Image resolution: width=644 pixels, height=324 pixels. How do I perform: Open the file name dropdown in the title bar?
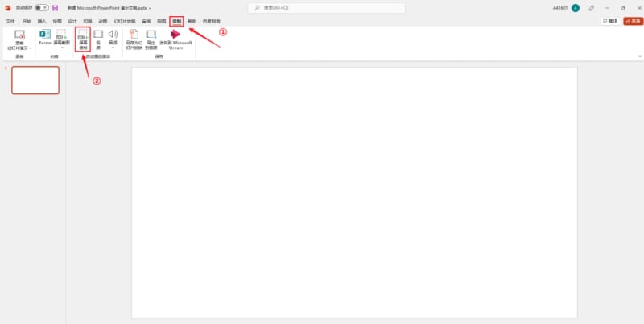click(150, 8)
